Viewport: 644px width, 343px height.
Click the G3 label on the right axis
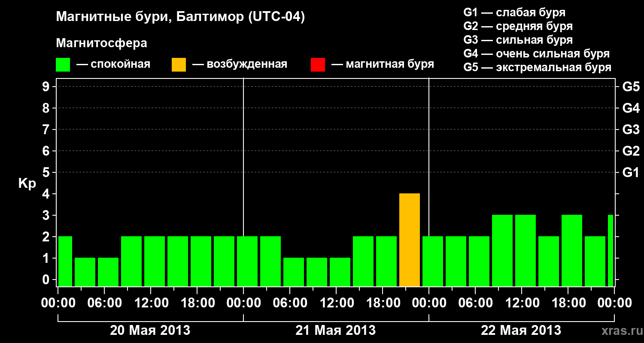pyautogui.click(x=631, y=129)
